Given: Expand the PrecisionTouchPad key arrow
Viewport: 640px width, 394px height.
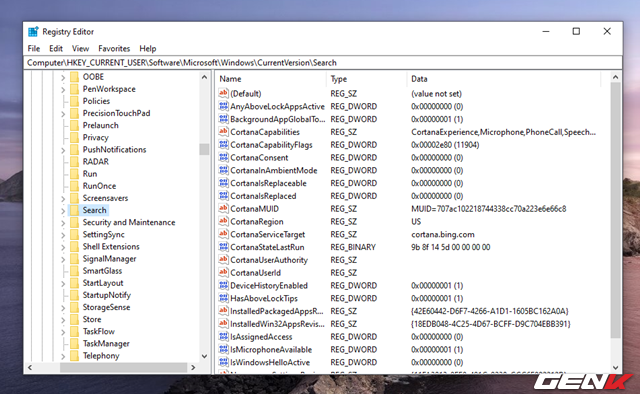Looking at the screenshot, I should pos(63,114).
